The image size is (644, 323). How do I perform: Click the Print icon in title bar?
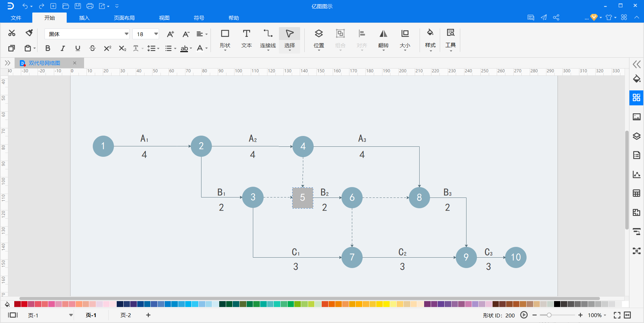(90, 6)
